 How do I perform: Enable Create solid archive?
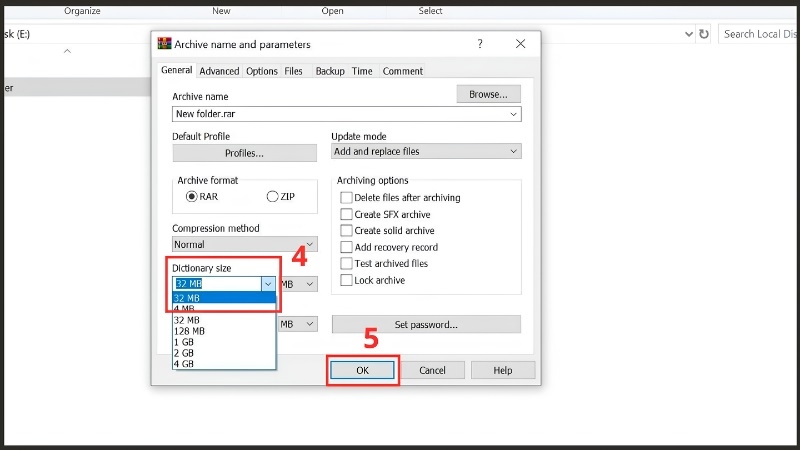(346, 231)
